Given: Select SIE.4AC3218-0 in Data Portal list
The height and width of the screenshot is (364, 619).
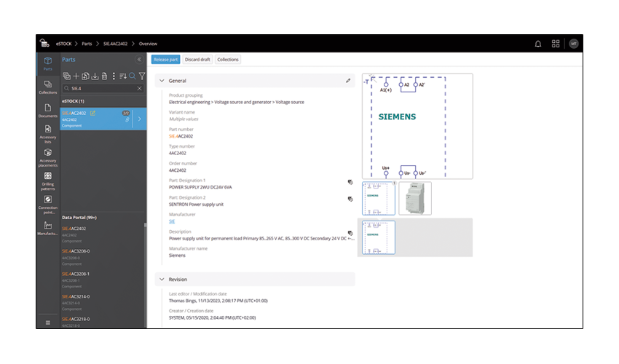Looking at the screenshot, I should point(102,322).
